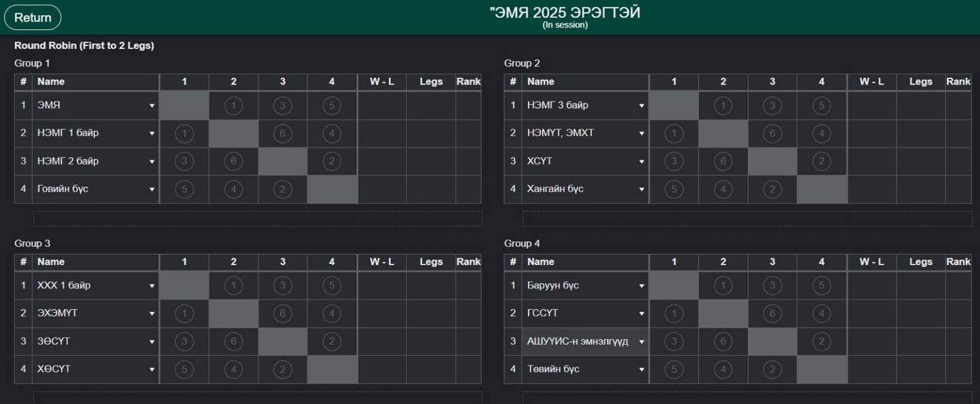The image size is (980, 404).
Task: Select match 4 circle in Төвийн бүс row
Action: [x=724, y=370]
